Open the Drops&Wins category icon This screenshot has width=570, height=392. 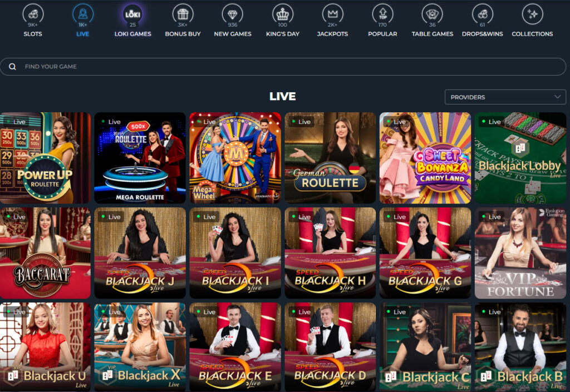tap(483, 14)
